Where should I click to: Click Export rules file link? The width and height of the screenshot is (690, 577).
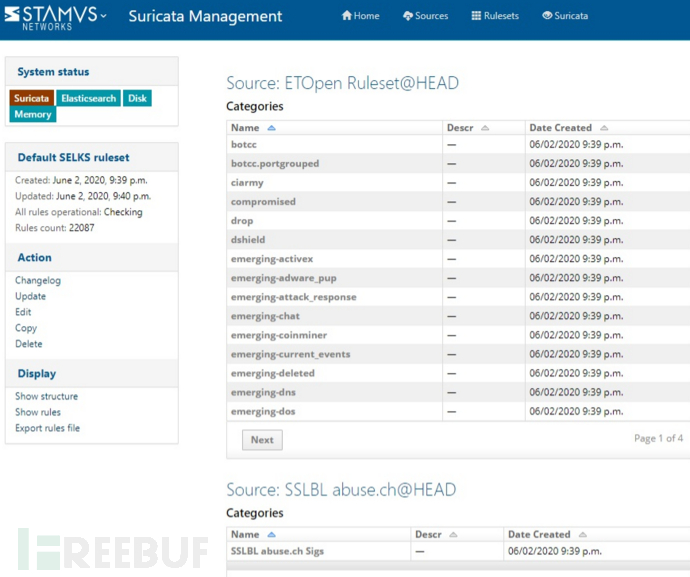pyautogui.click(x=48, y=428)
